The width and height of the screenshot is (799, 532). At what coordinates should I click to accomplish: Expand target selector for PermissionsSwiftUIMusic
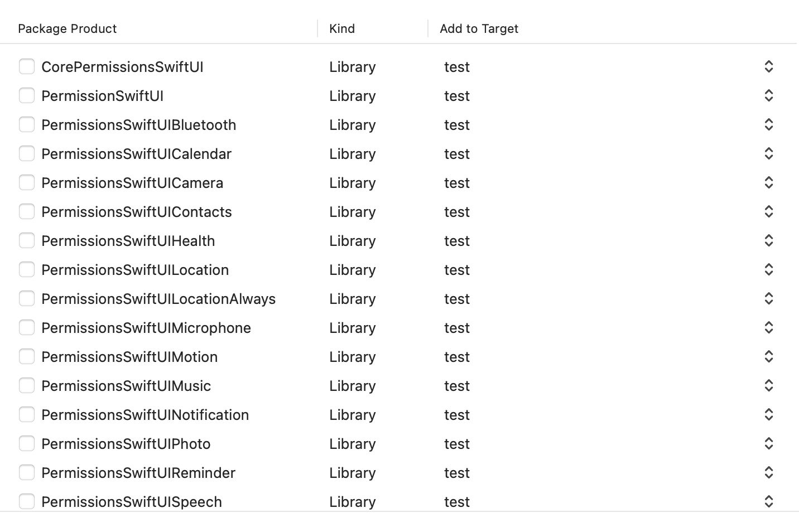tap(768, 385)
